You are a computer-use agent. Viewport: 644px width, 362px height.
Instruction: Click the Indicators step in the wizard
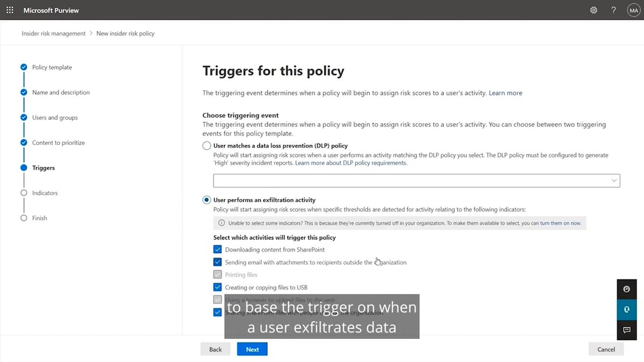click(45, 193)
